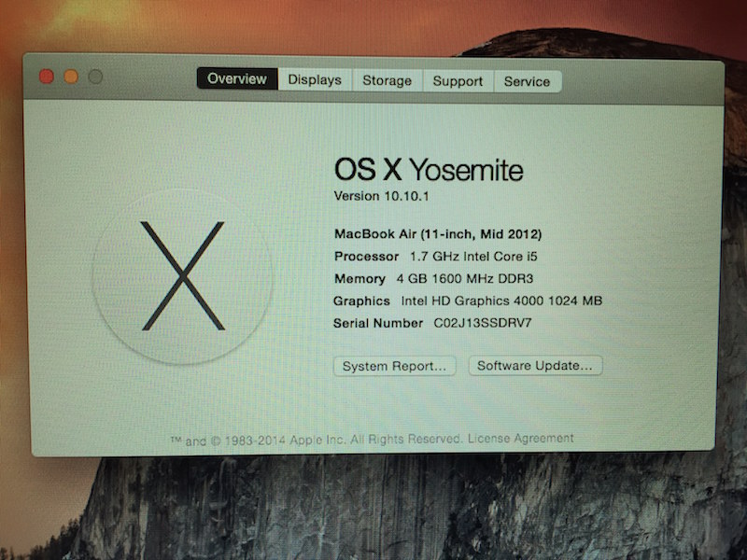Click the System Report... button
This screenshot has height=560, width=747.
[394, 366]
